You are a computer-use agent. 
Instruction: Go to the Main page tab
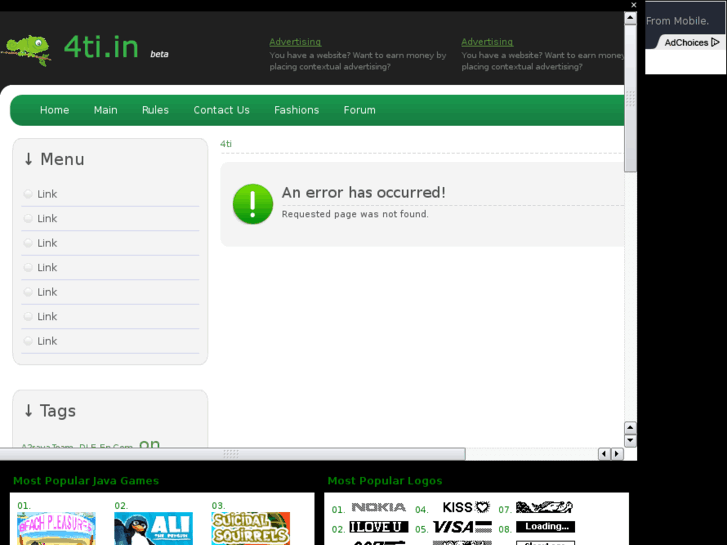click(x=105, y=110)
